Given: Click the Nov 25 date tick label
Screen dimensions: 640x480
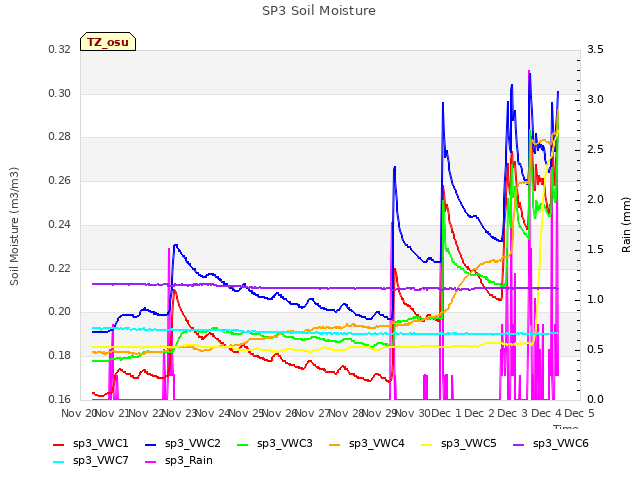Looking at the screenshot, I should [246, 413].
